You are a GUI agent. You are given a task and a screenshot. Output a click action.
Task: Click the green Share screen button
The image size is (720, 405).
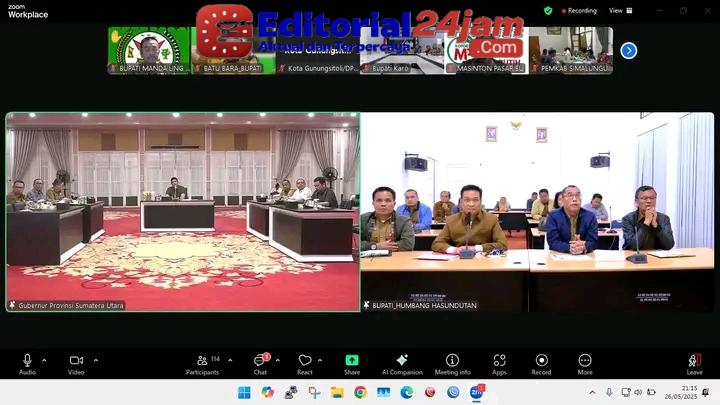click(x=352, y=361)
